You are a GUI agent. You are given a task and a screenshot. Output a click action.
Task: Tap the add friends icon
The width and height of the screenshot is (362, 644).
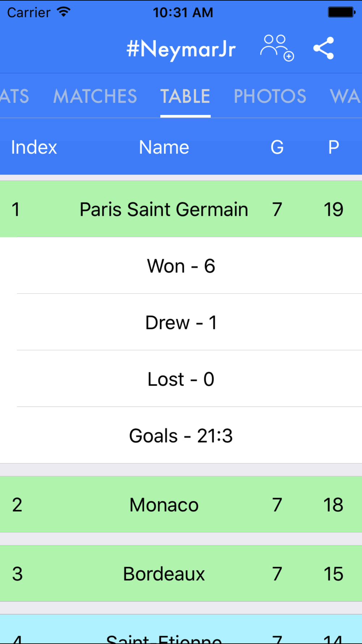[x=277, y=48]
